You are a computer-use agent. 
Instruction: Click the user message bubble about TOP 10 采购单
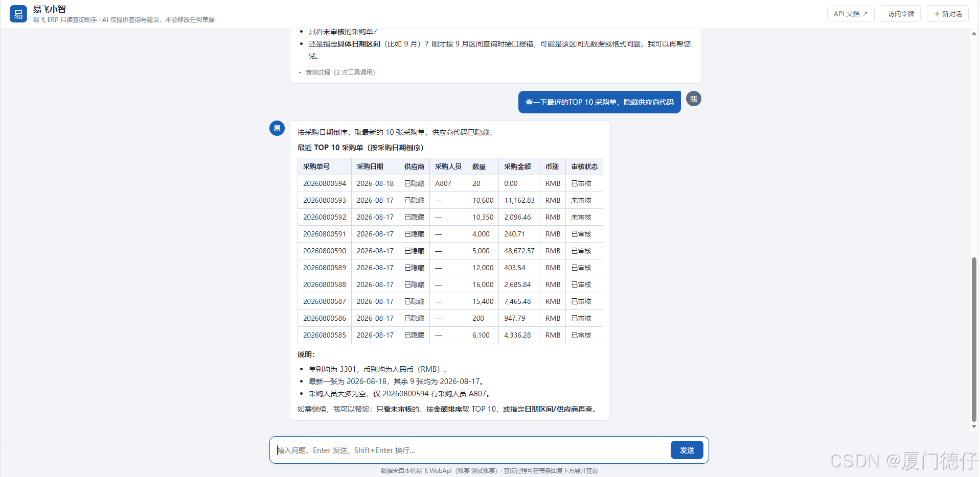(600, 102)
